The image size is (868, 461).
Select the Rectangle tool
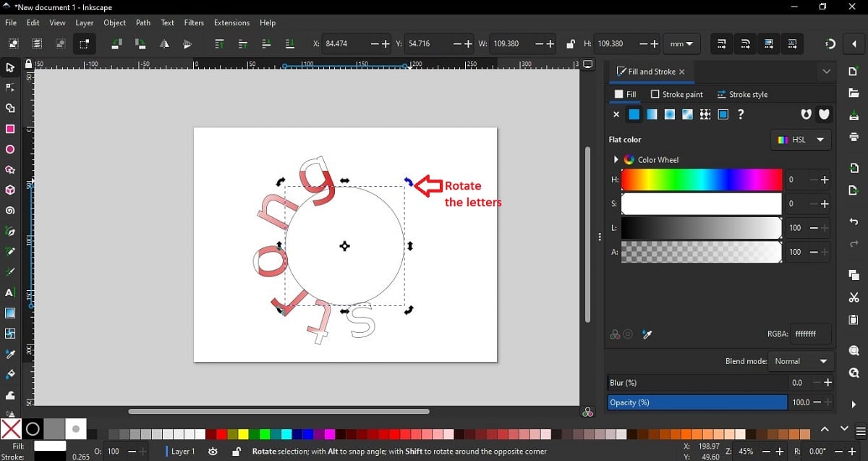[10, 130]
